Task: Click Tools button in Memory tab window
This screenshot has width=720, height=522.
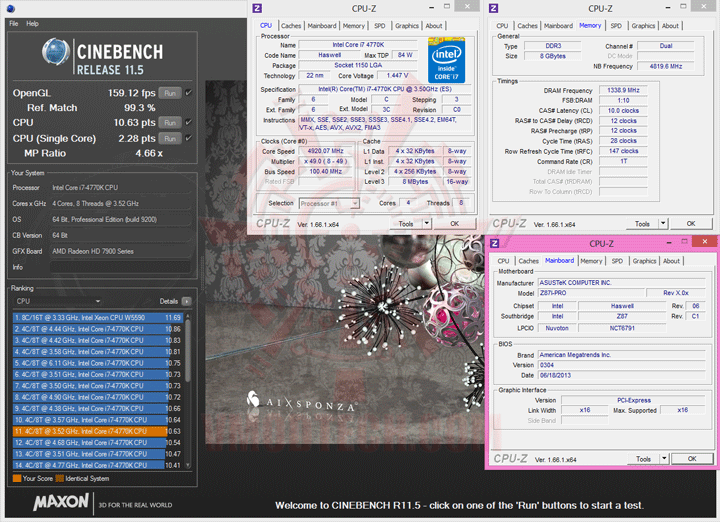Action: pos(642,224)
